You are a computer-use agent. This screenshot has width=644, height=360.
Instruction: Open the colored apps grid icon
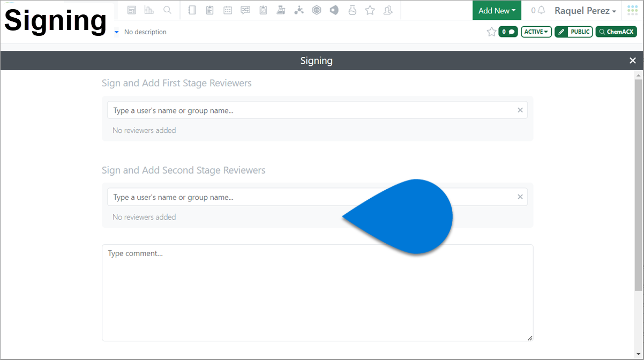(633, 10)
